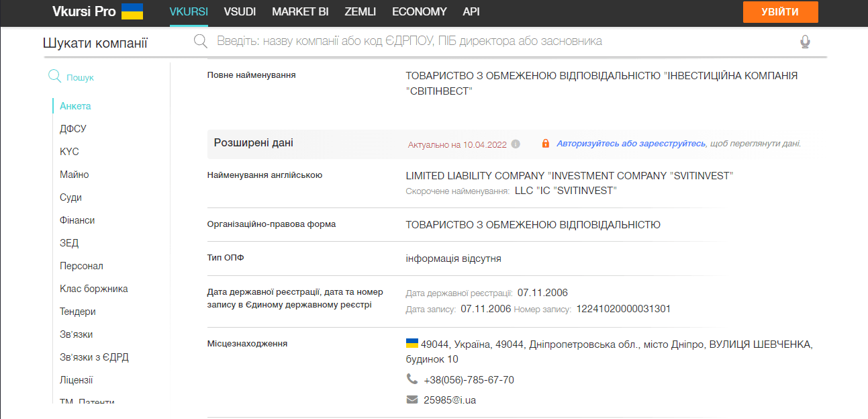Click the magnifier icon in search bar
This screenshot has width=868, height=419.
[x=200, y=41]
